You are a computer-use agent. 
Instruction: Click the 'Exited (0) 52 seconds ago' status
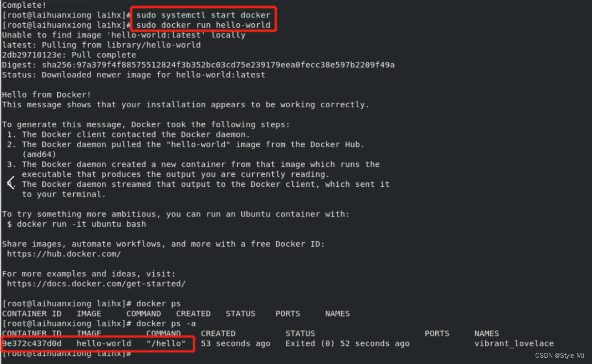(x=347, y=344)
